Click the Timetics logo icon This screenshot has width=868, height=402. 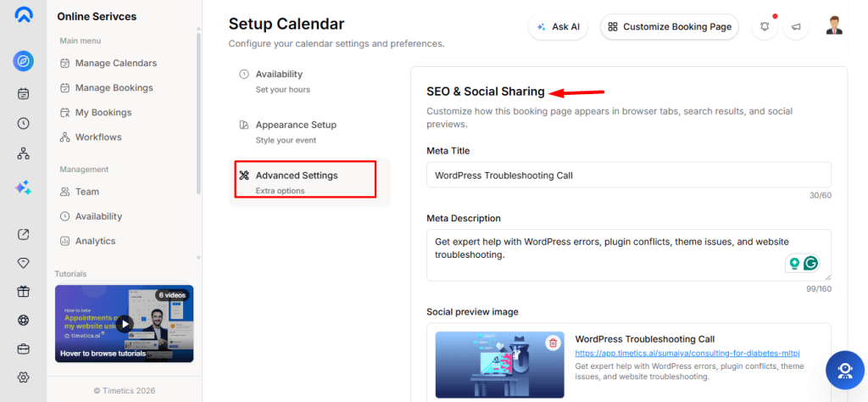click(x=23, y=15)
